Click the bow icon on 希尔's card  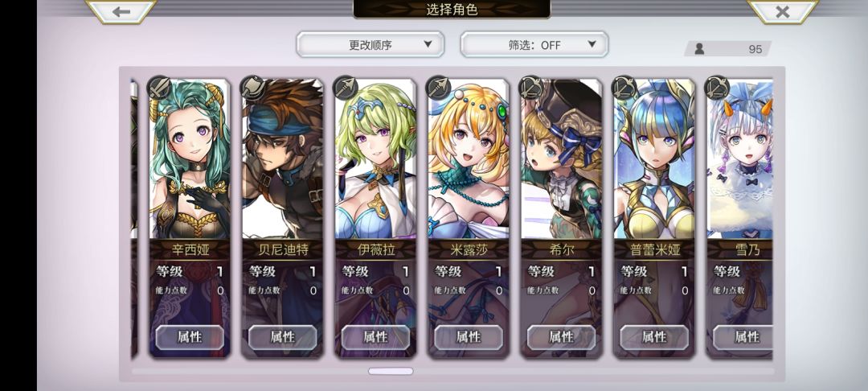[531, 88]
